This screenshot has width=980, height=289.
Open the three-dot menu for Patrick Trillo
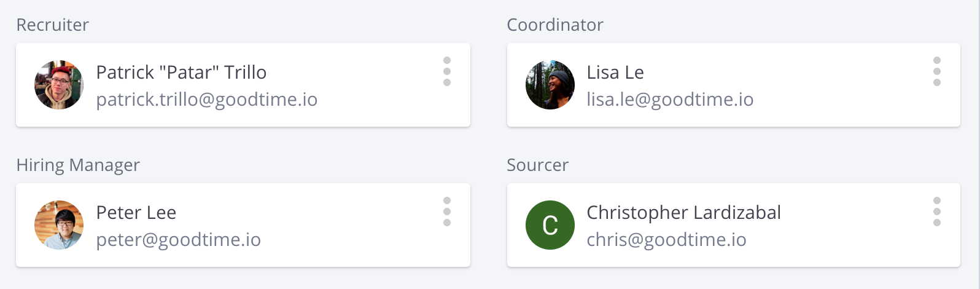pos(447,71)
